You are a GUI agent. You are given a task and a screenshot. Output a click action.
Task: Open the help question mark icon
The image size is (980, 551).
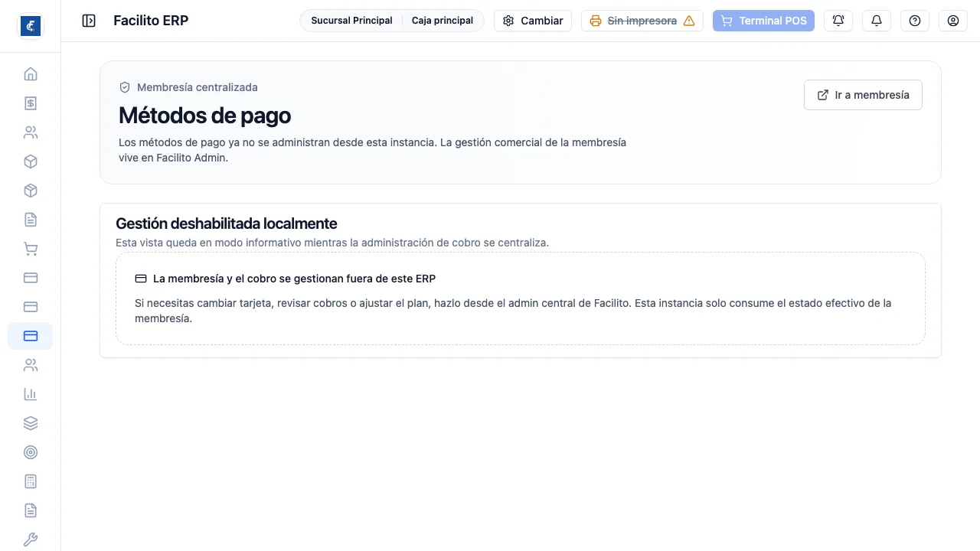pos(915,21)
